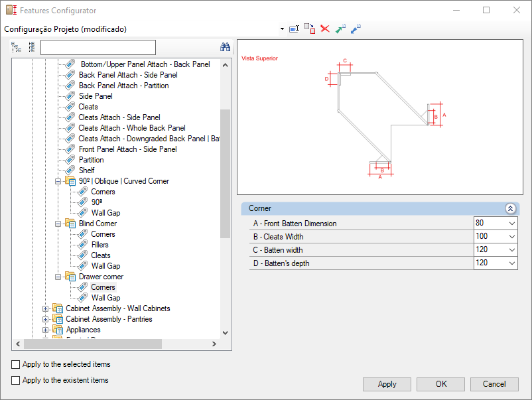Click the tree search text field
This screenshot has width=532, height=400.
[98, 47]
